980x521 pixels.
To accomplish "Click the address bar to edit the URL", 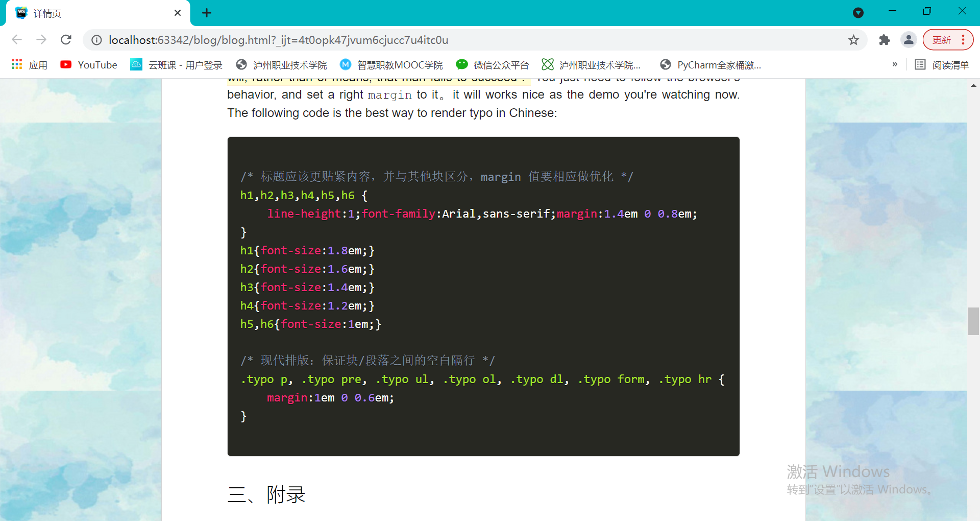I will tap(459, 40).
